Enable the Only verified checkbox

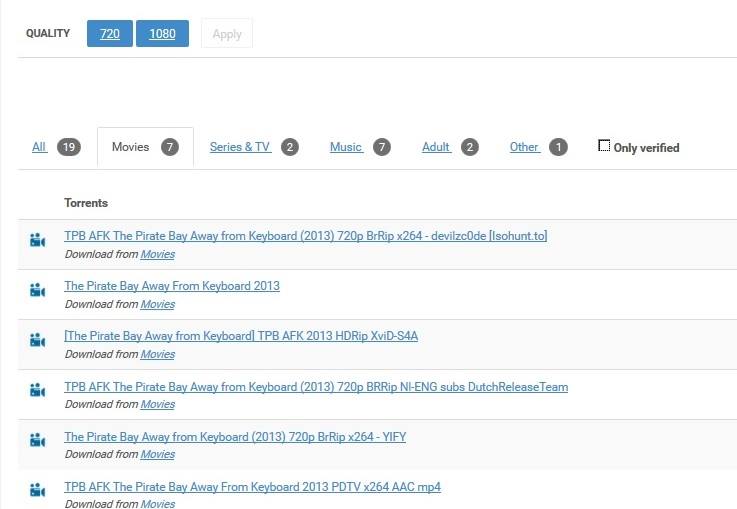coord(604,145)
